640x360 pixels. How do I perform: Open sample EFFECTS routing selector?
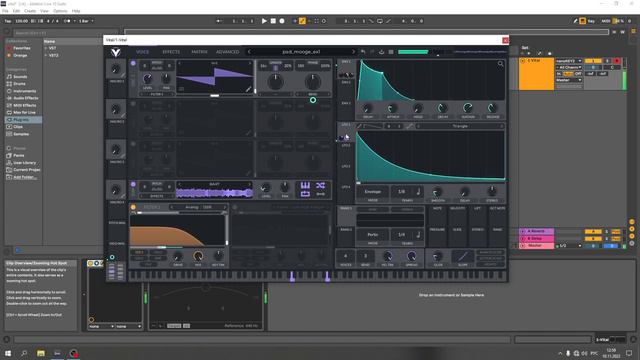coord(157,196)
